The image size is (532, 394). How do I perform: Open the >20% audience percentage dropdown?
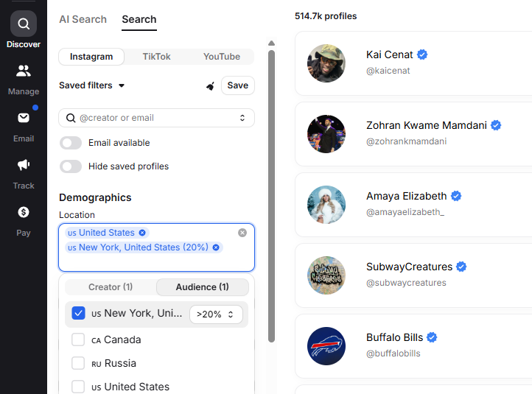pyautogui.click(x=216, y=314)
